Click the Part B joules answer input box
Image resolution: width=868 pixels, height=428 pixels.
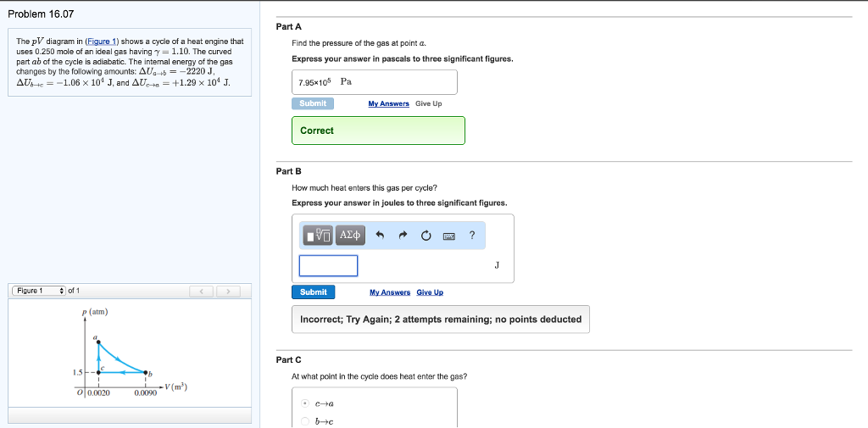[328, 265]
